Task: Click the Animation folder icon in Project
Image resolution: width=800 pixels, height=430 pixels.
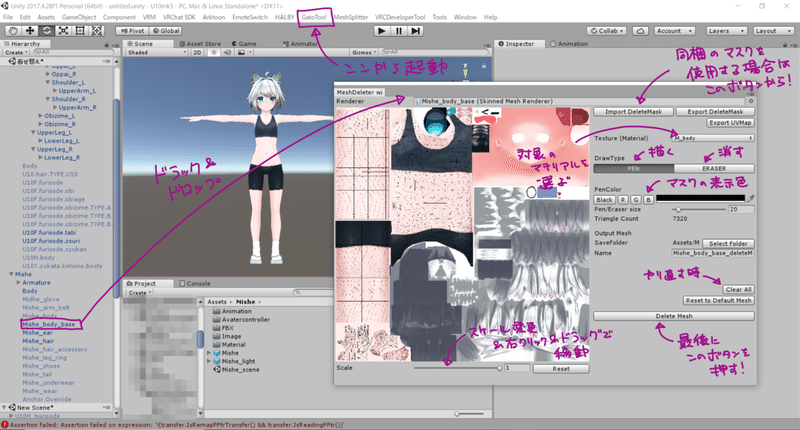Action: coord(216,311)
